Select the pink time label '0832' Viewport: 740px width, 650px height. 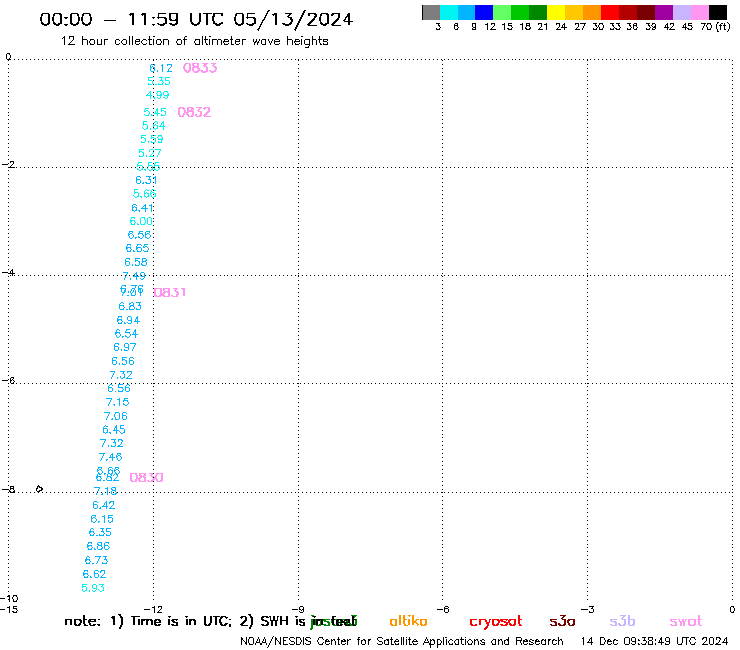coord(194,112)
